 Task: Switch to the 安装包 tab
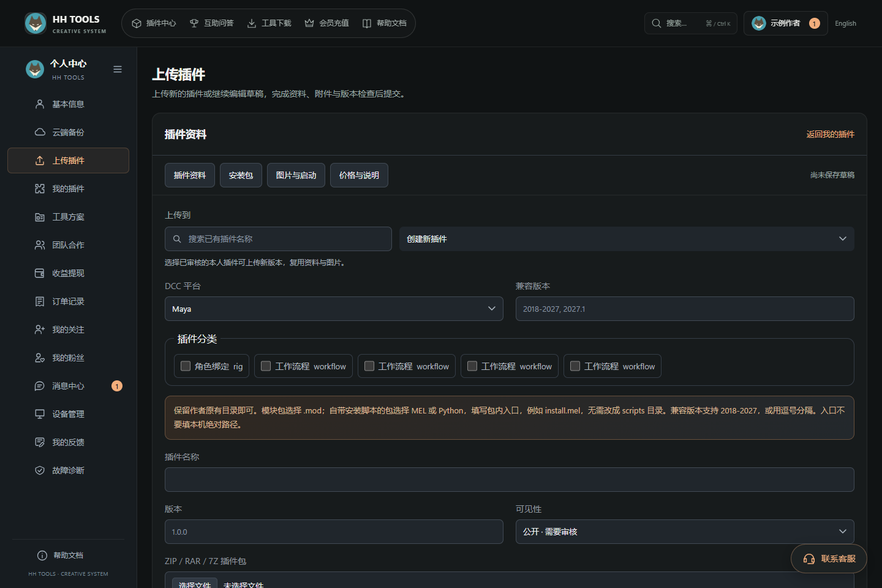click(x=241, y=175)
